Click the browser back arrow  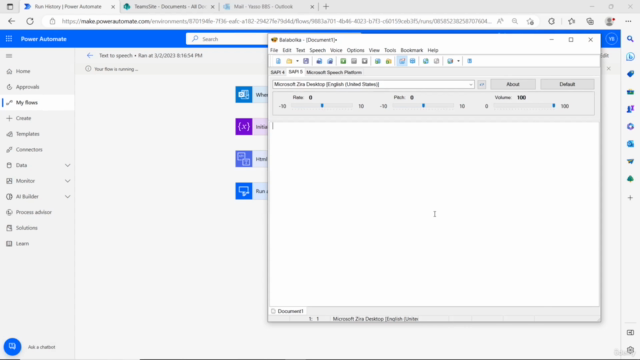[11, 21]
